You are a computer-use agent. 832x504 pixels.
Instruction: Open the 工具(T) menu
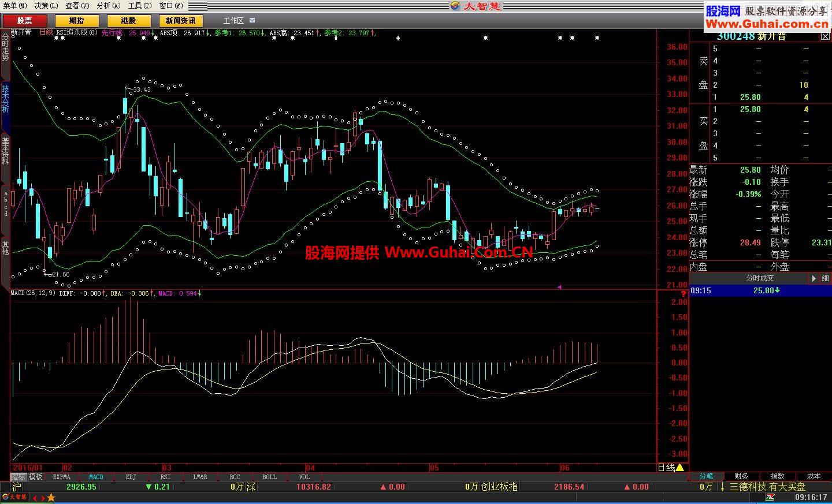click(139, 6)
